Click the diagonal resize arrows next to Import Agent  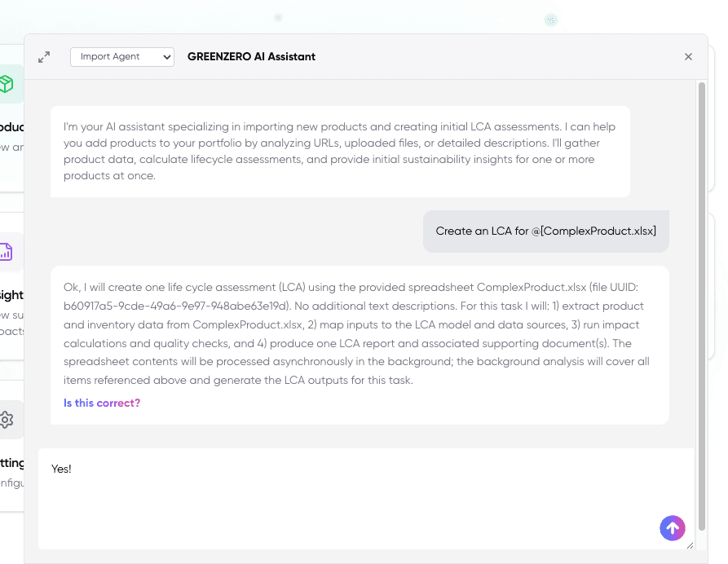pos(44,57)
